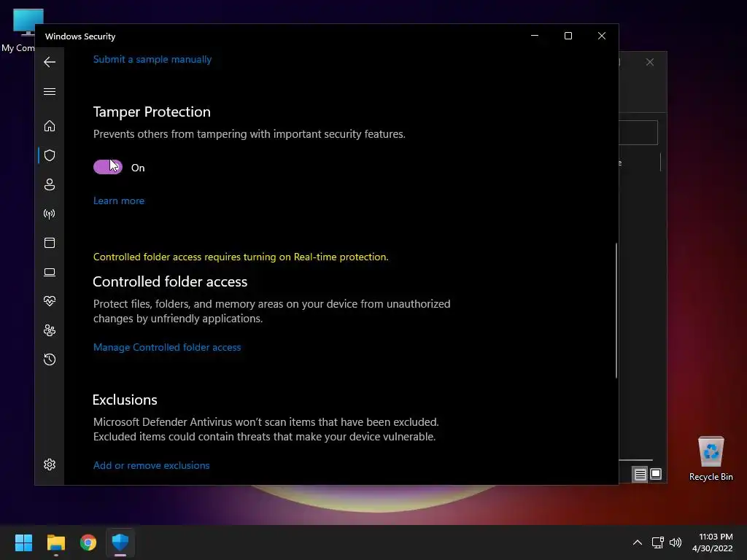Open volume control tray icon
The height and width of the screenshot is (560, 747).
pos(676,542)
